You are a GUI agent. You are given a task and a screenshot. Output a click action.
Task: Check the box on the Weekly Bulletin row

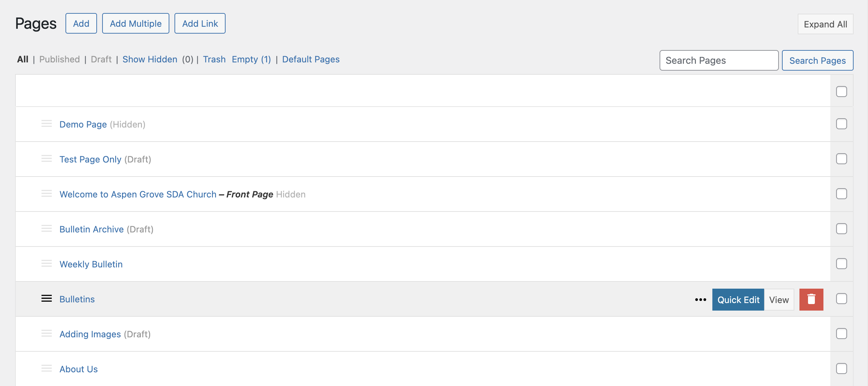click(842, 264)
